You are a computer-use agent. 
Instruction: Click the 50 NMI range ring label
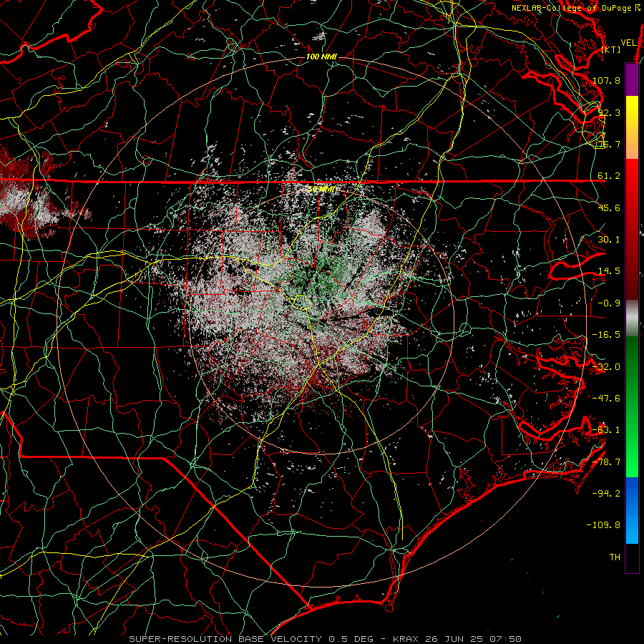321,189
